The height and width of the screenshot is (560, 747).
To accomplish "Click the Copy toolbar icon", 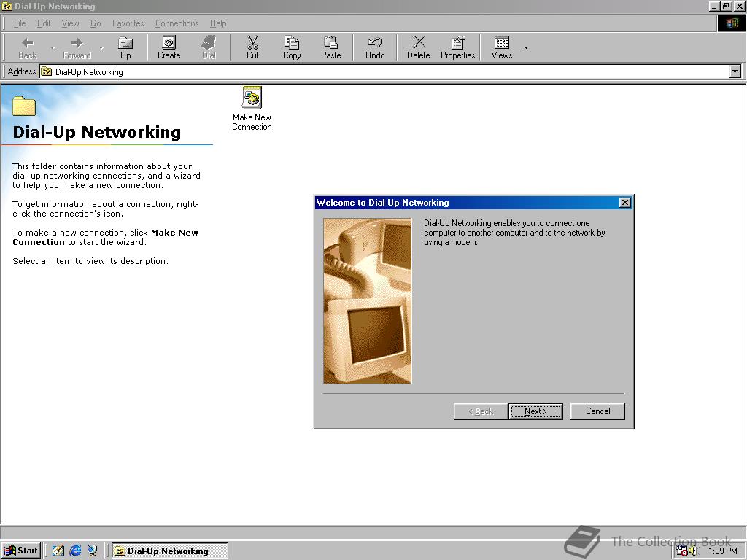I will pos(292,47).
